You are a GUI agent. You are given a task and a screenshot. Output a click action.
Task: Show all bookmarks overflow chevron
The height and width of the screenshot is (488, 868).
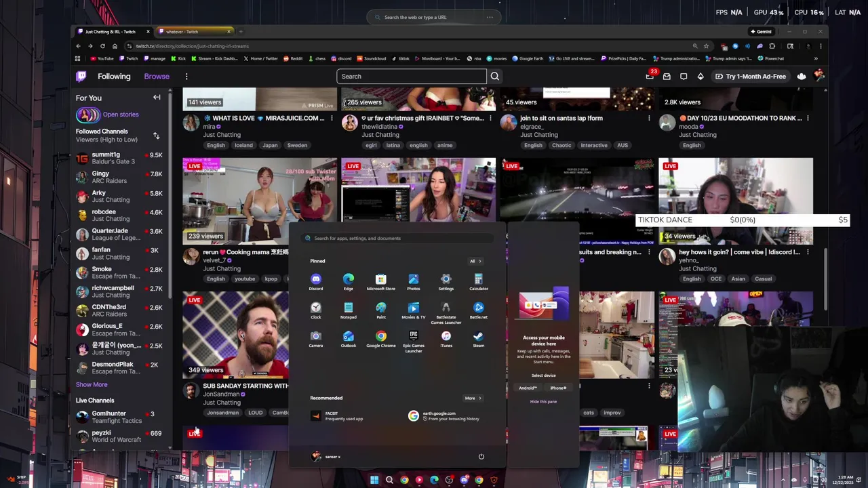point(816,58)
